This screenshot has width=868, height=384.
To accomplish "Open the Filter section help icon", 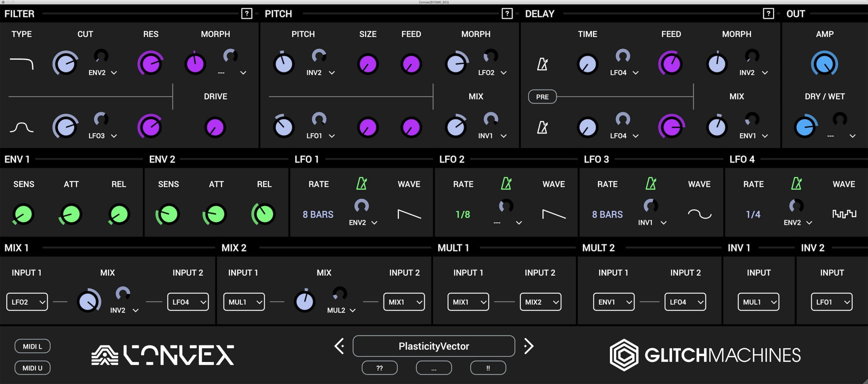I will pyautogui.click(x=246, y=14).
